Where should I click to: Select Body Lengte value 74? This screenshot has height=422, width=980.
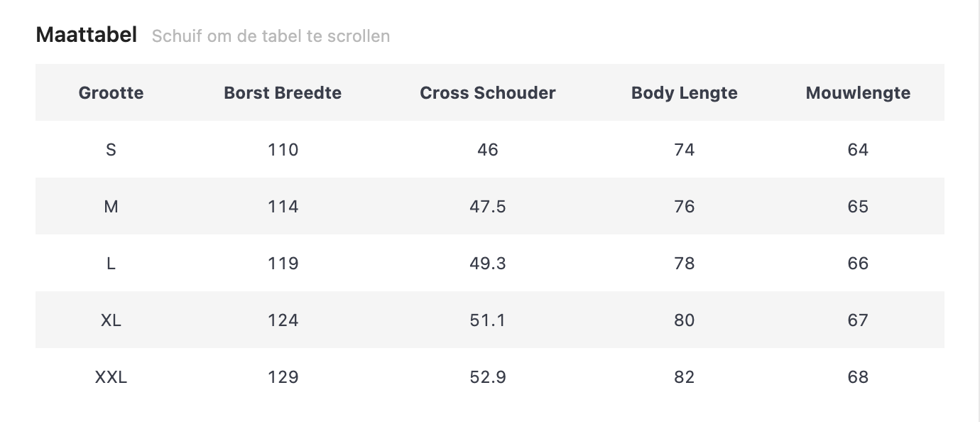pos(684,150)
